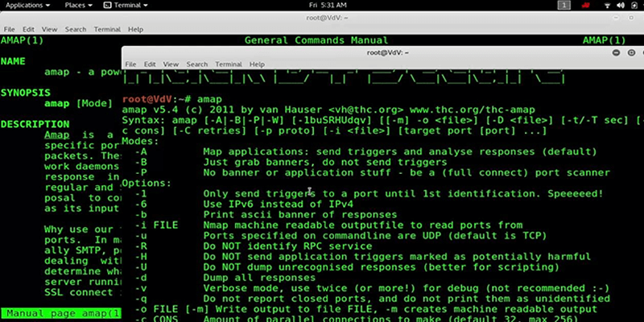Click the '-6' Use IPv6 option line

click(244, 204)
